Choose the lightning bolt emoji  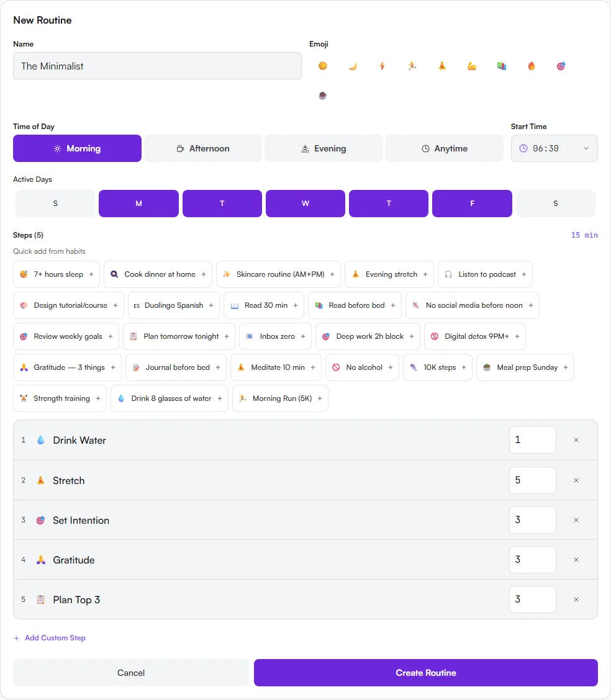coord(382,66)
